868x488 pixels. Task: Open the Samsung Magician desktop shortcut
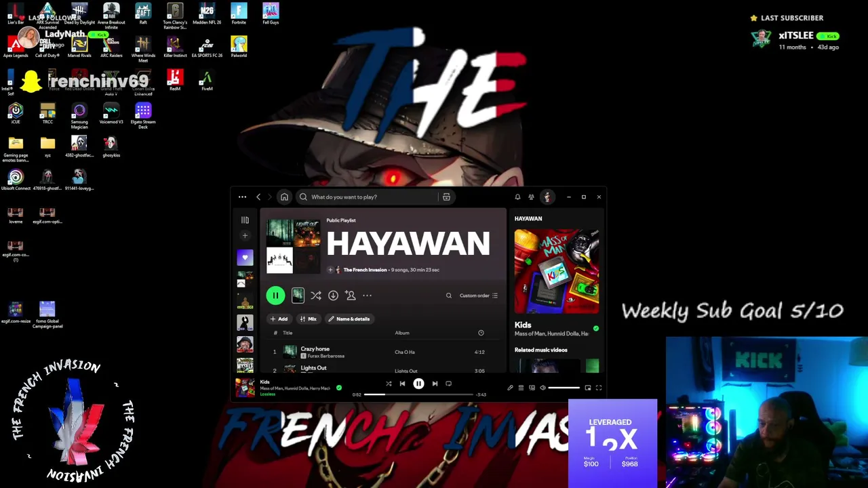[79, 115]
